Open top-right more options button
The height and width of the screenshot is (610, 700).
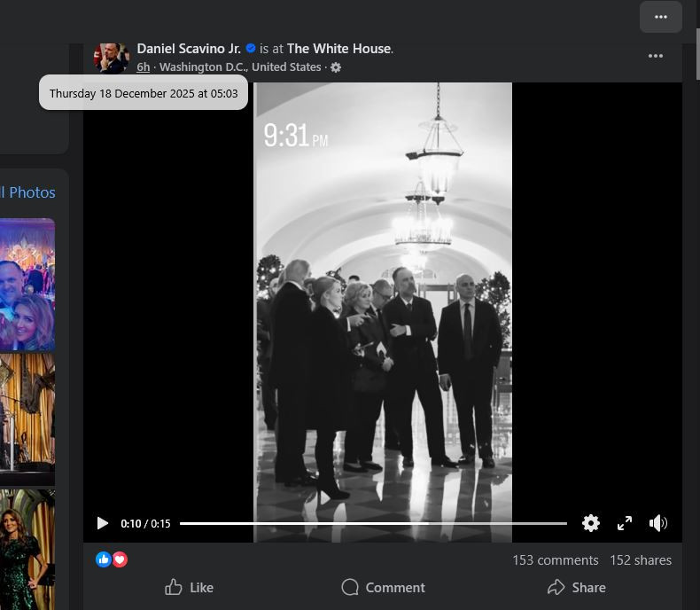661,17
